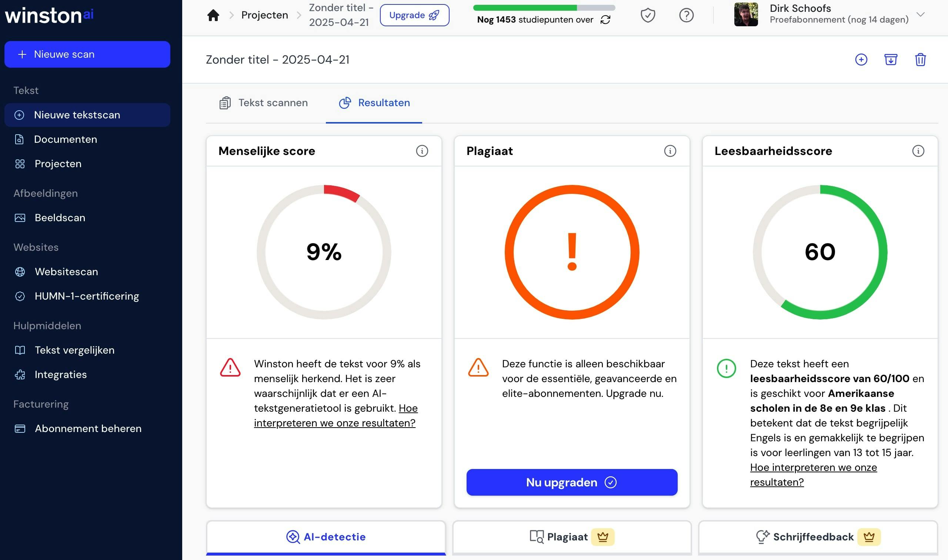Show info for Leesbaarheidsscore card
This screenshot has width=948, height=560.
(x=918, y=151)
